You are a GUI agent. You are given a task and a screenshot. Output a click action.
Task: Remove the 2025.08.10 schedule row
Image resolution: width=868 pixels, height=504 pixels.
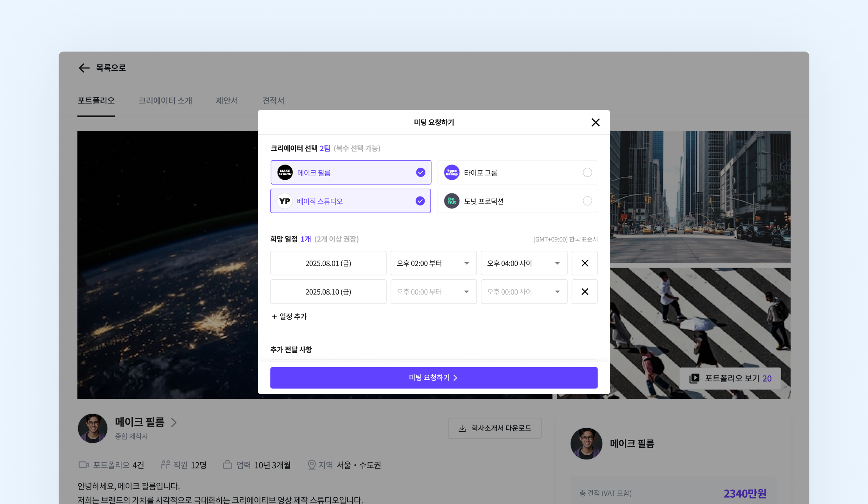585,292
